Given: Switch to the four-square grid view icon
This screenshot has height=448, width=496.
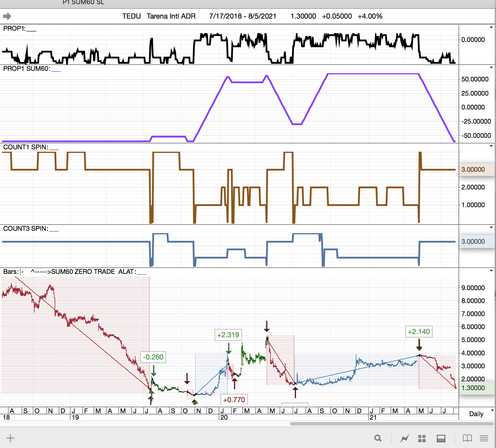Looking at the screenshot, I should point(422,439).
